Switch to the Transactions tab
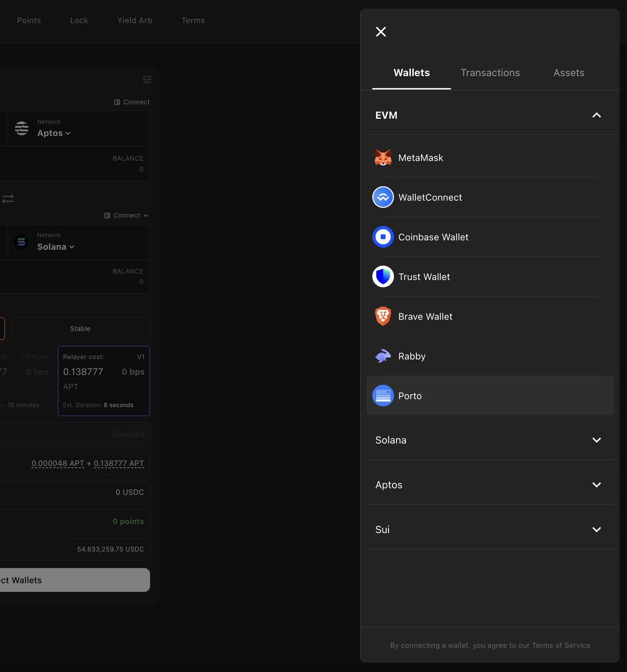 tap(490, 73)
